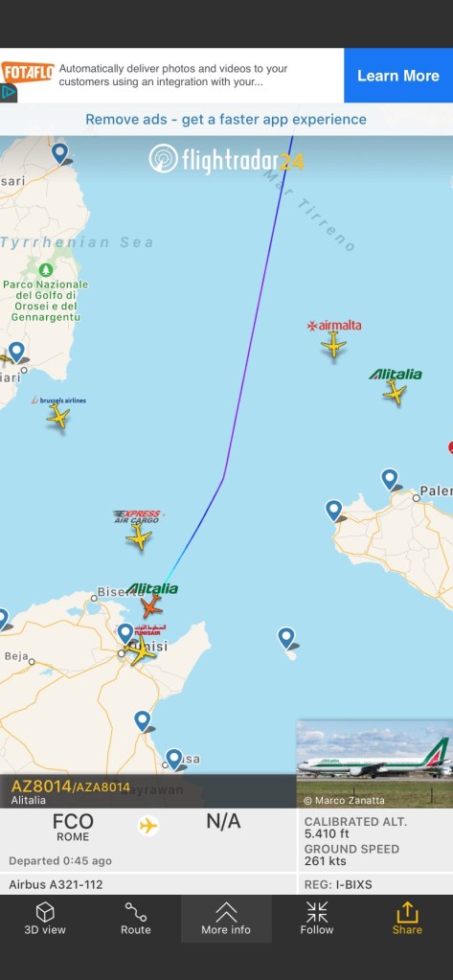Tap Remove ads link
453x980 pixels.
[x=226, y=120]
